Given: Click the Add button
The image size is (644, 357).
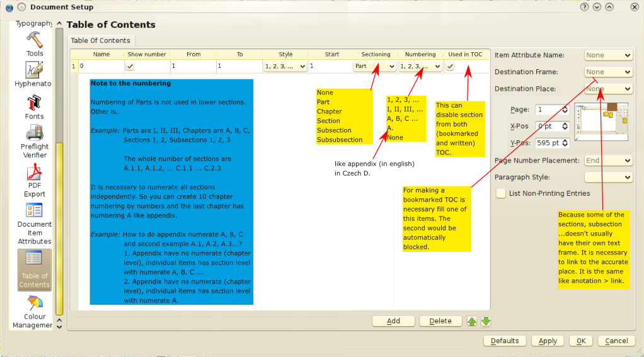Looking at the screenshot, I should point(393,321).
